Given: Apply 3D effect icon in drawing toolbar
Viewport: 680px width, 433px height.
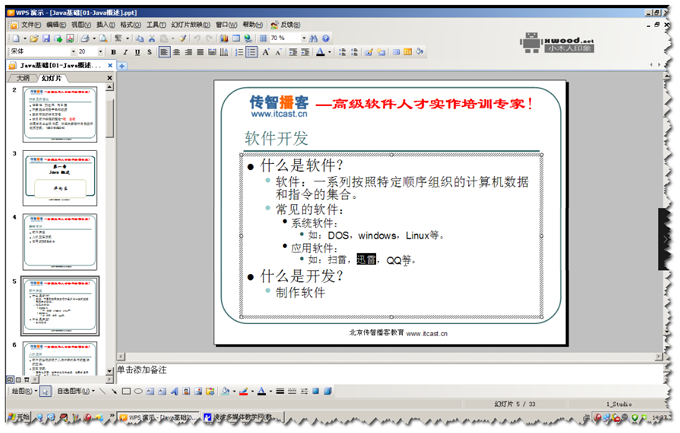Looking at the screenshot, I should 328,391.
